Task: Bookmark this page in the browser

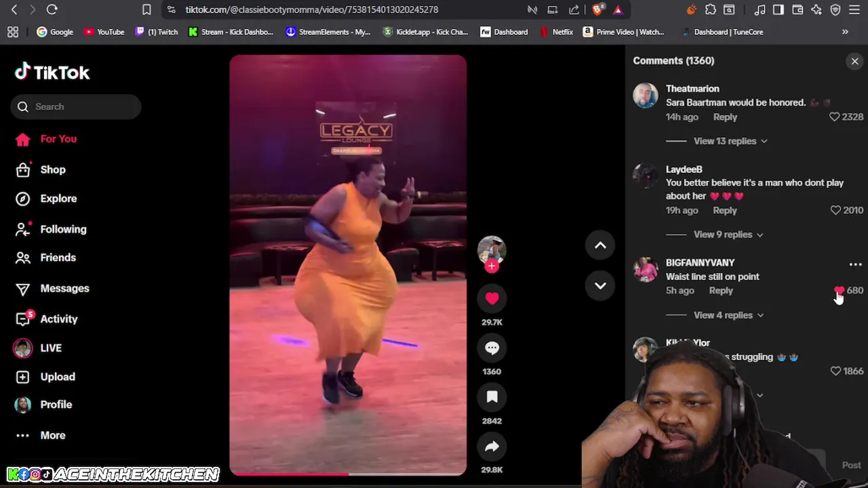Action: (146, 9)
